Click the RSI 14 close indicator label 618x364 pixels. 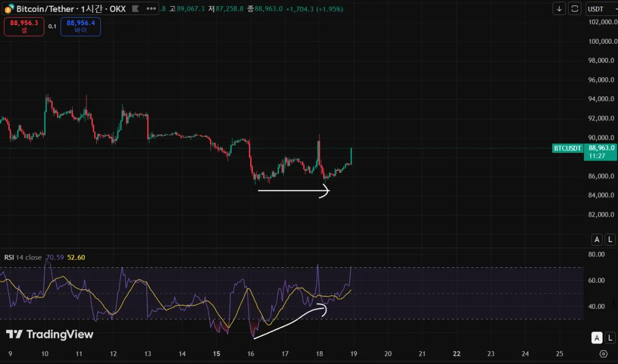(23, 257)
